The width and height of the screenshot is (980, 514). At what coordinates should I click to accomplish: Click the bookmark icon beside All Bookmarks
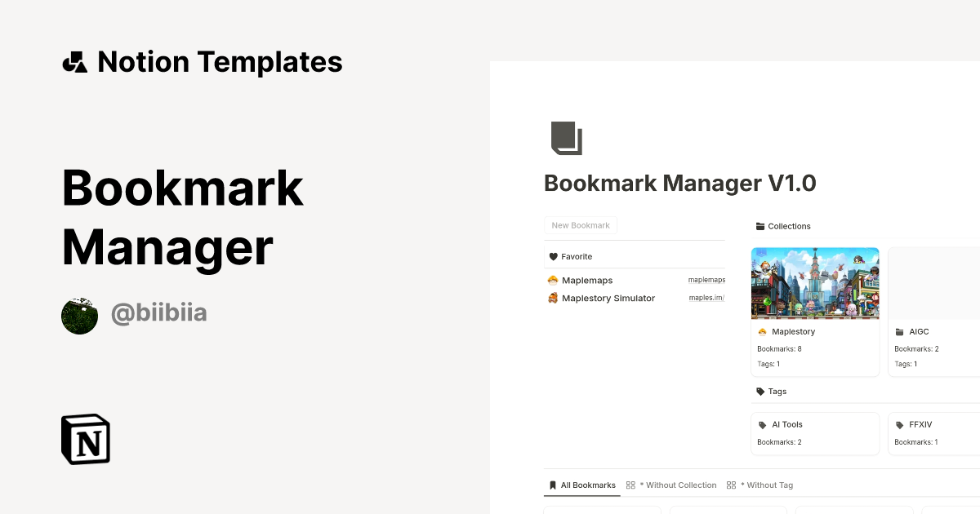(x=552, y=485)
